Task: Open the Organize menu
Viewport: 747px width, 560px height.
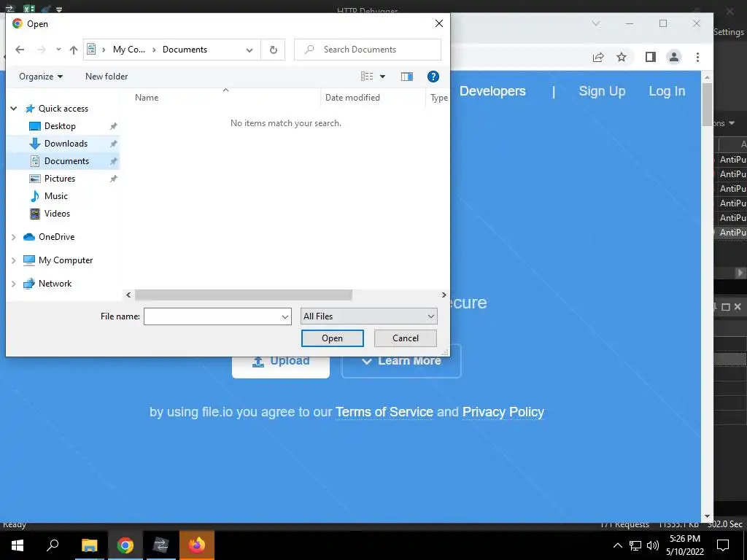Action: click(x=41, y=77)
